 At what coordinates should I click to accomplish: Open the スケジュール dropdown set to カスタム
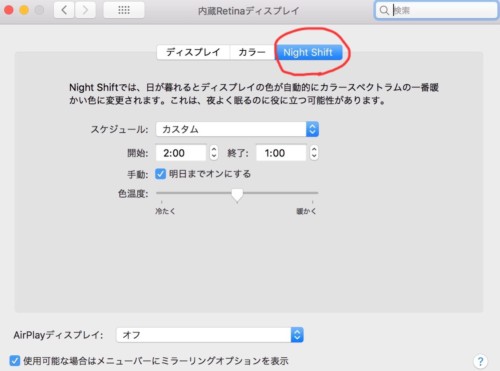237,129
